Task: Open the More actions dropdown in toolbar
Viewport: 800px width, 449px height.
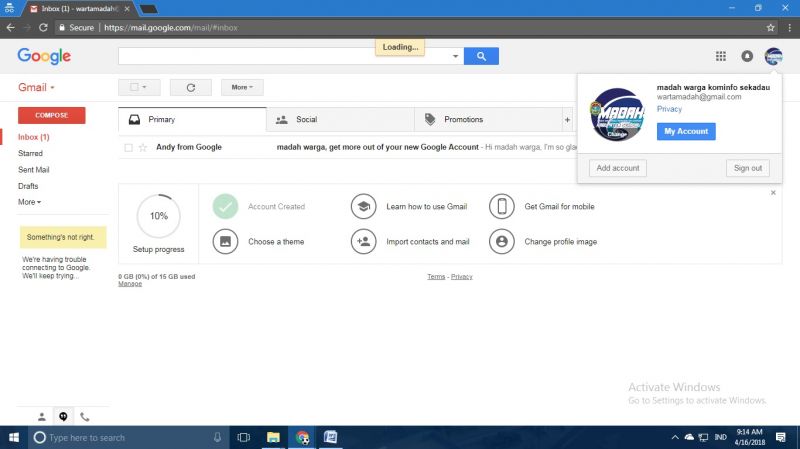Action: (242, 87)
